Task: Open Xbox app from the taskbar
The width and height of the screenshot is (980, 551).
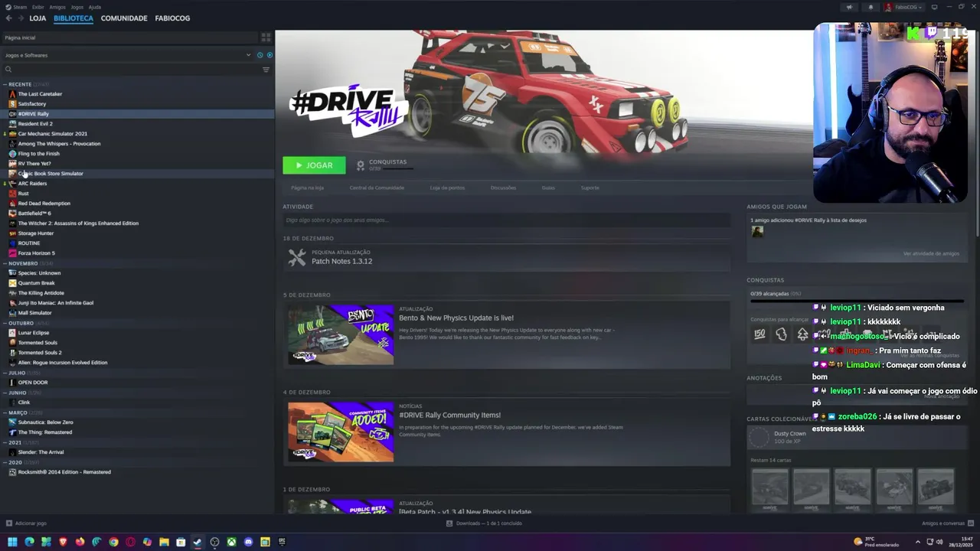Action: click(231, 542)
